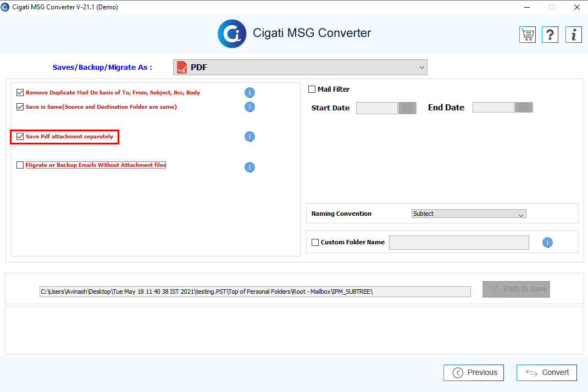Click the Convert button
Screen dimensions: 588x392
pyautogui.click(x=547, y=373)
